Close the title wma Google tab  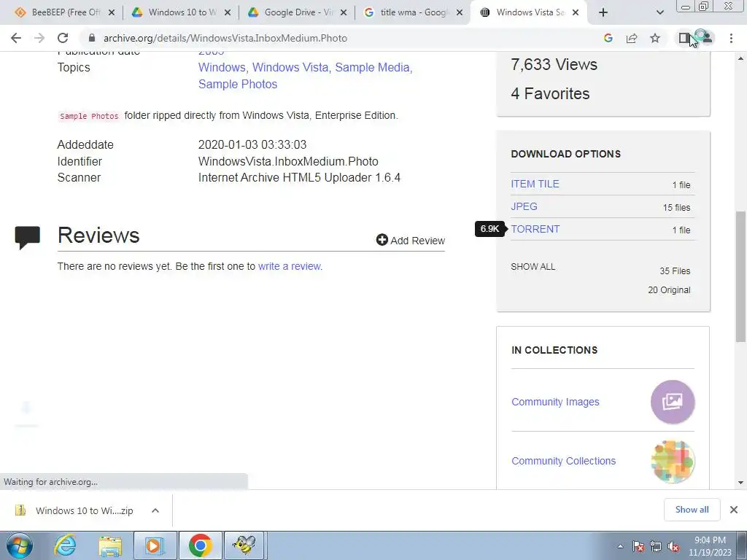[x=460, y=12]
